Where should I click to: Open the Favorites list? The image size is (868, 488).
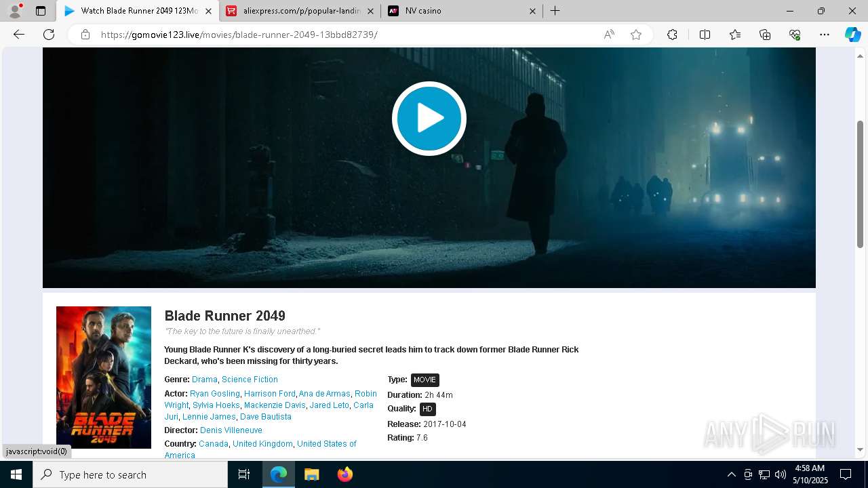(735, 35)
